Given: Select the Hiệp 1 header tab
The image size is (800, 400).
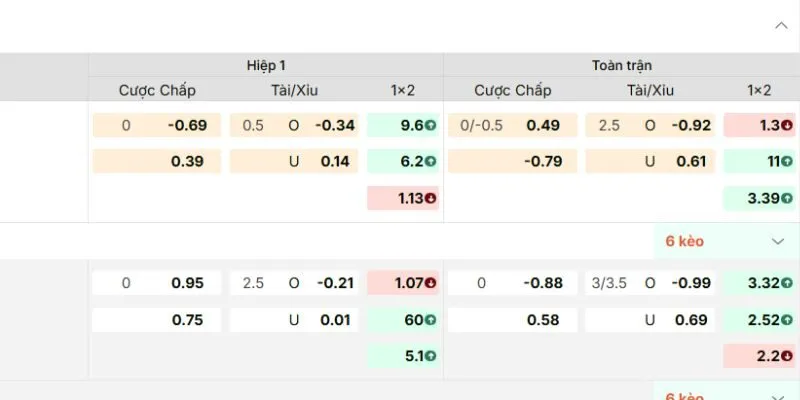Looking at the screenshot, I should [266, 65].
